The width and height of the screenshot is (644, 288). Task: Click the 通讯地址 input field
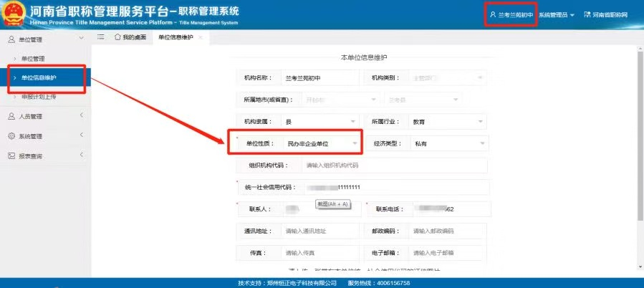(x=320, y=231)
